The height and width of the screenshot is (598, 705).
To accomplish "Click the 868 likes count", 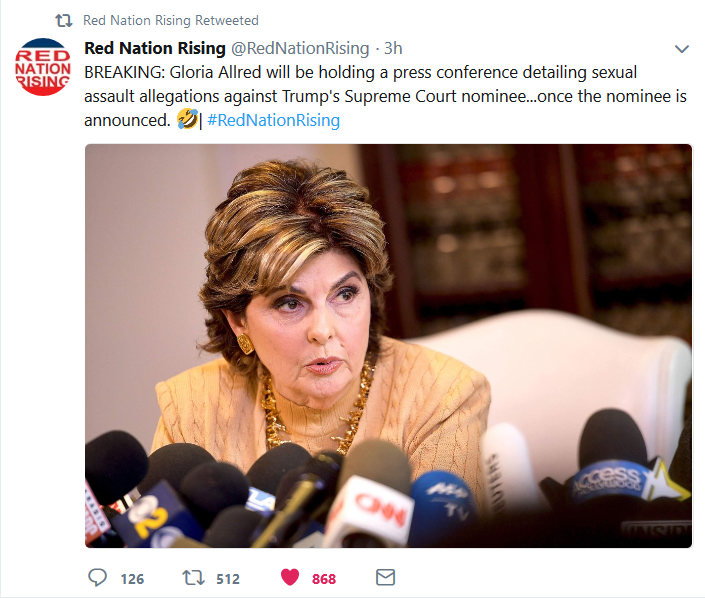I will pos(324,578).
